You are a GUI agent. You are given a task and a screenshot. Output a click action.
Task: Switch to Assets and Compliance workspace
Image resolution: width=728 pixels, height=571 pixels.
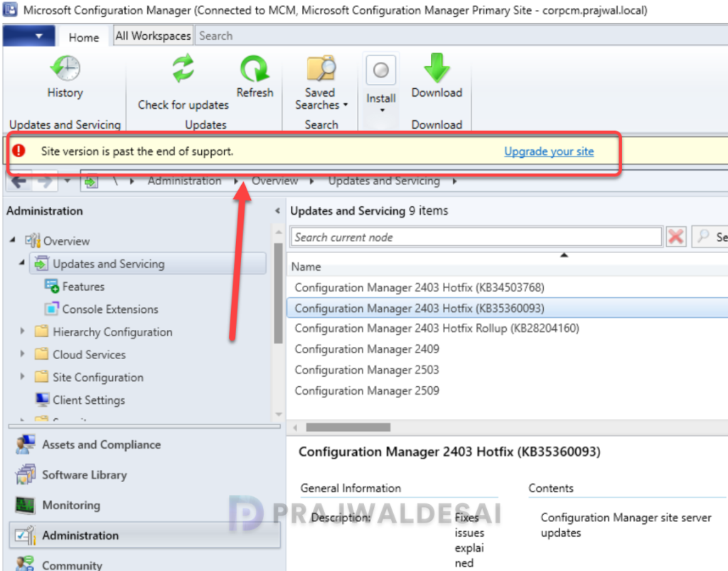[101, 444]
